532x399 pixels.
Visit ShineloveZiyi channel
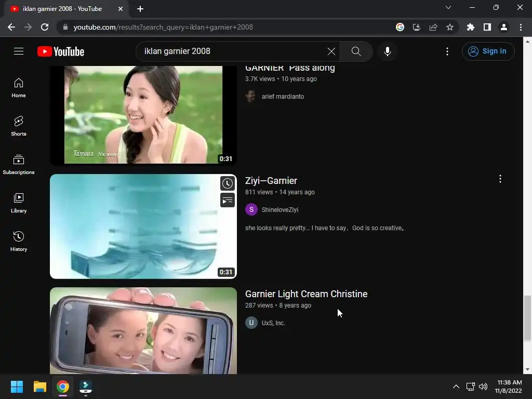pos(280,210)
